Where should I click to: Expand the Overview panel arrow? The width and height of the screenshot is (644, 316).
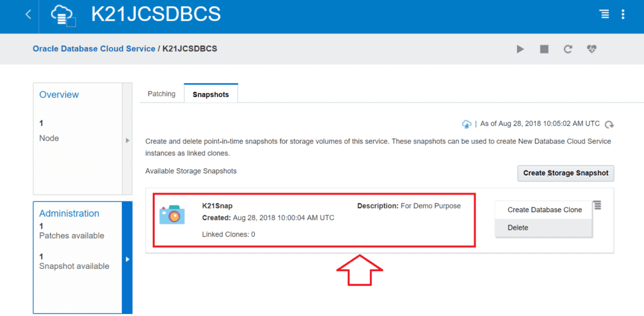(x=127, y=140)
